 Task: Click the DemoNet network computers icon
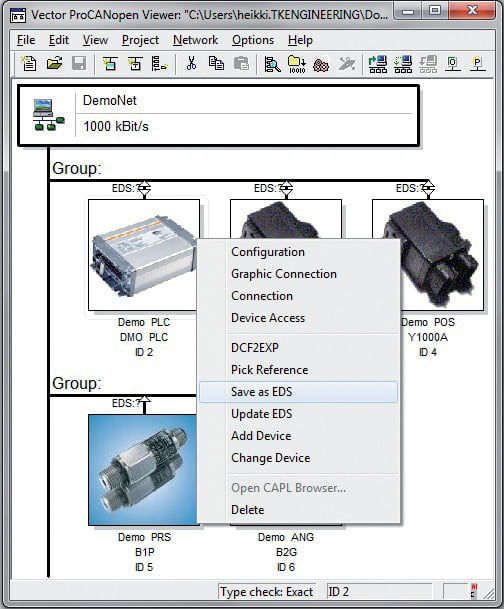[x=49, y=115]
